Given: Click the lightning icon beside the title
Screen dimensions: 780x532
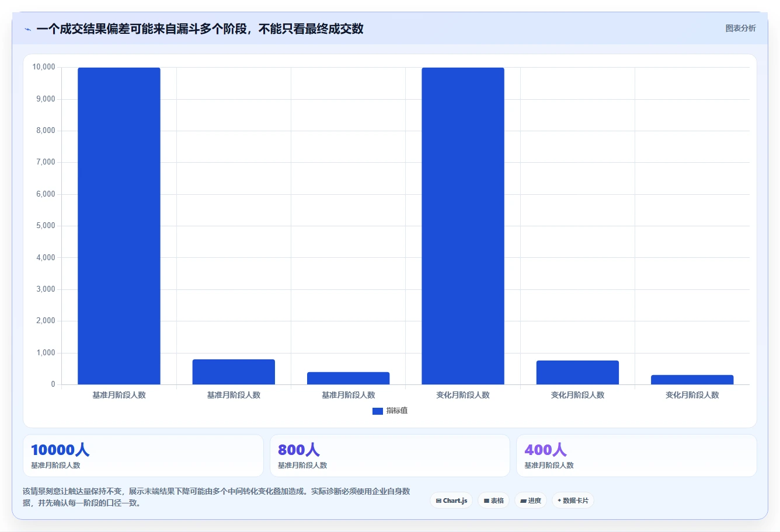Looking at the screenshot, I should click(x=28, y=29).
